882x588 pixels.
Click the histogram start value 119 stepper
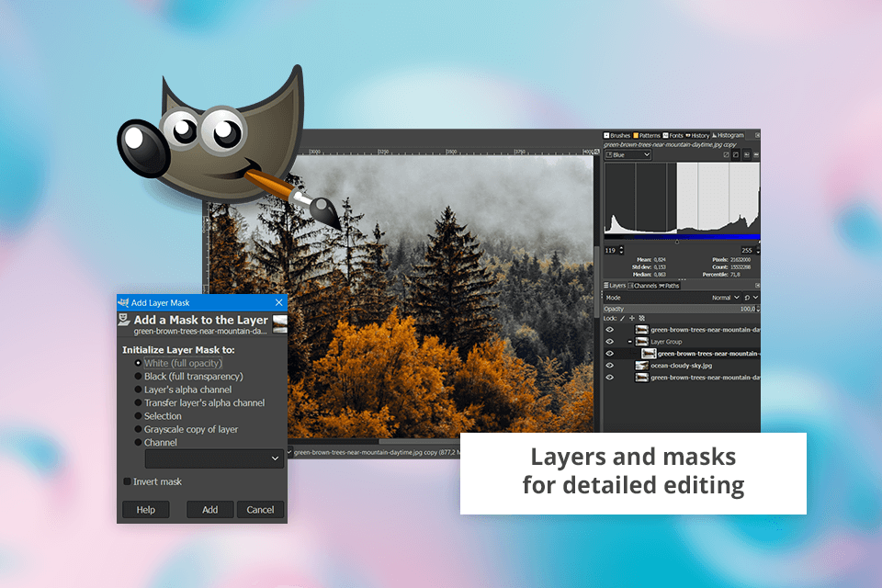coord(621,251)
